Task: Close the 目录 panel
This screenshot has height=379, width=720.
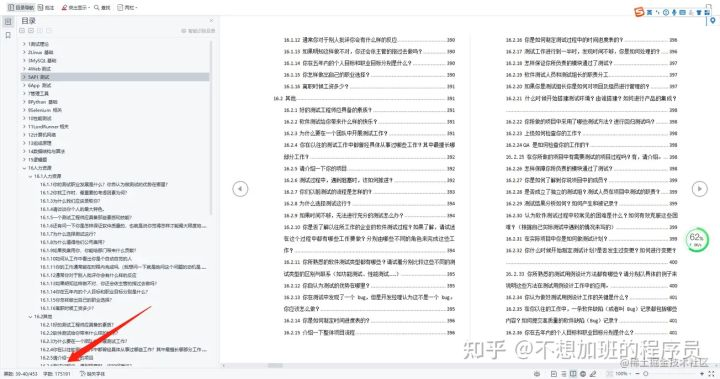Action: tap(211, 21)
